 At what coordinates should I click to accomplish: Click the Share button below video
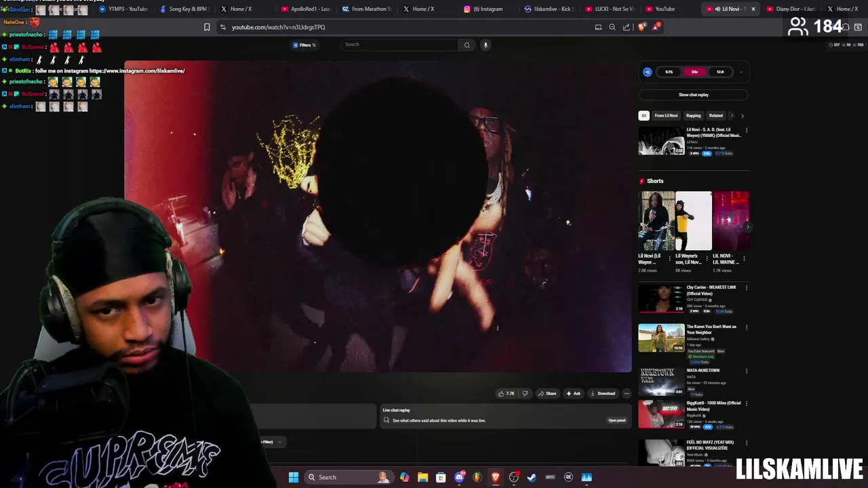point(547,393)
